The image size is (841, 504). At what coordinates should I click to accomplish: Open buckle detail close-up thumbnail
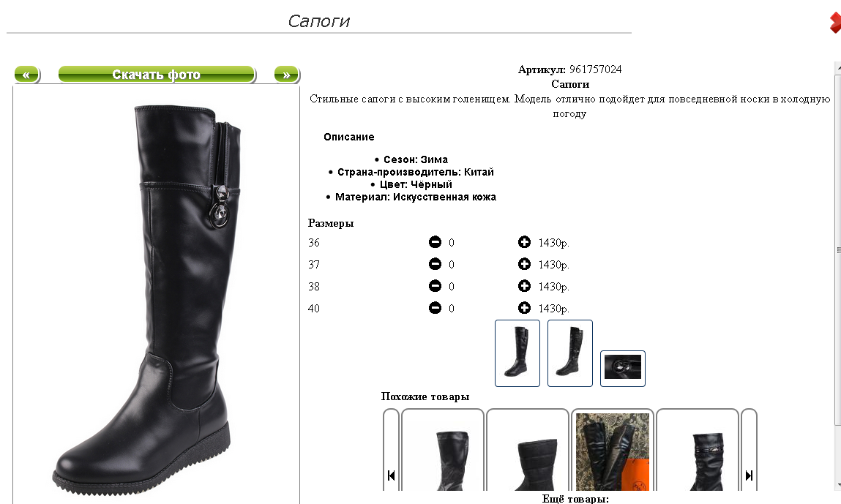(622, 369)
